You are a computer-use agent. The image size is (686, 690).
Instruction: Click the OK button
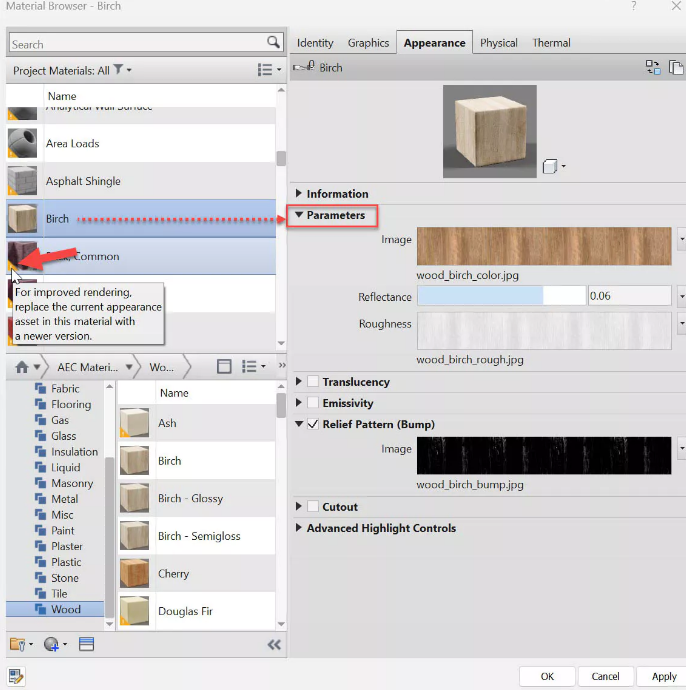point(547,676)
